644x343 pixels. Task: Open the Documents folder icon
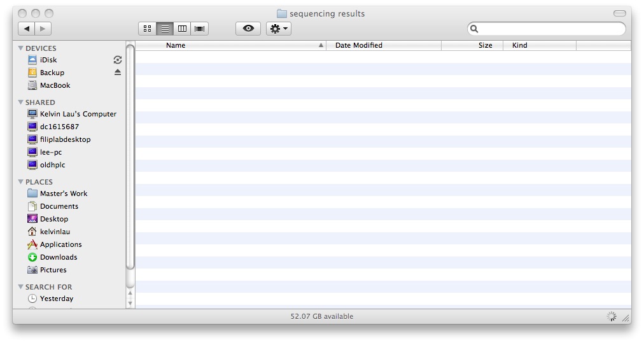32,206
